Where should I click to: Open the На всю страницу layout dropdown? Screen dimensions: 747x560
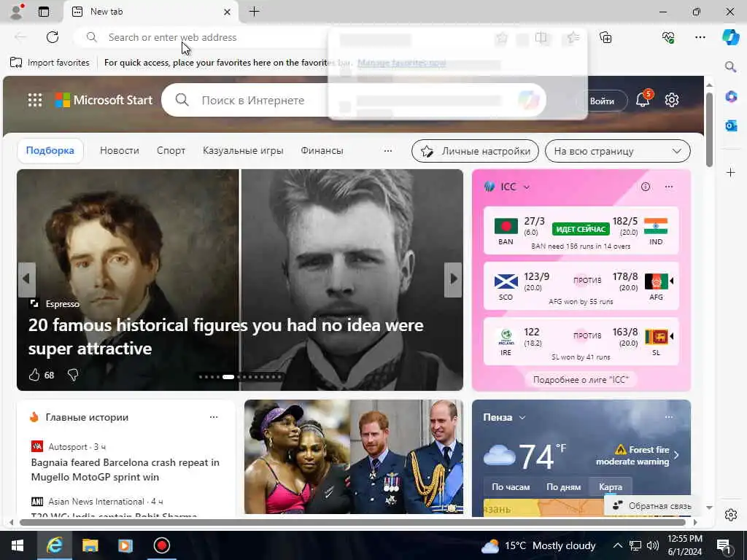(x=617, y=151)
